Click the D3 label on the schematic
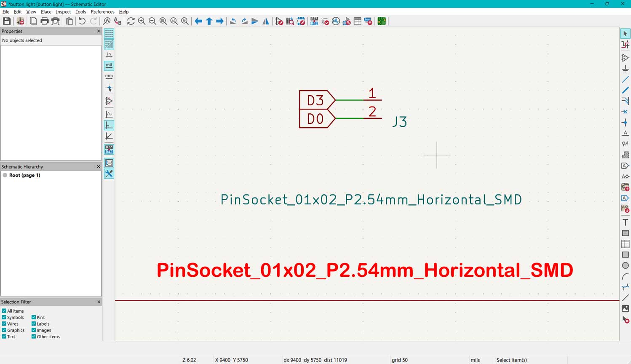Image resolution: width=631 pixels, height=364 pixels. (315, 100)
